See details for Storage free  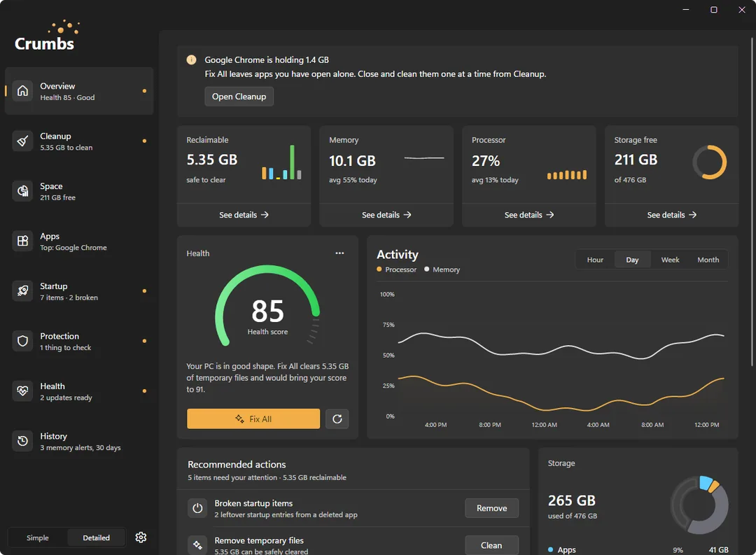(671, 215)
